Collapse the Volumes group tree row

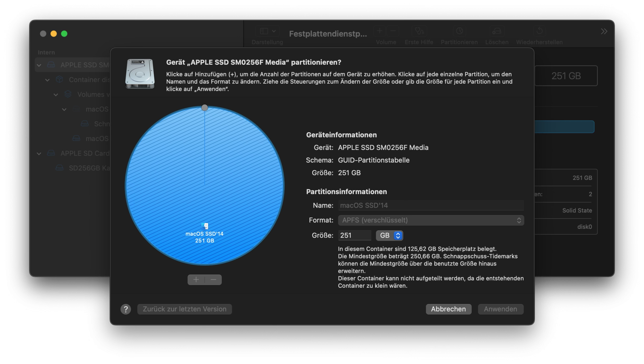pyautogui.click(x=56, y=95)
